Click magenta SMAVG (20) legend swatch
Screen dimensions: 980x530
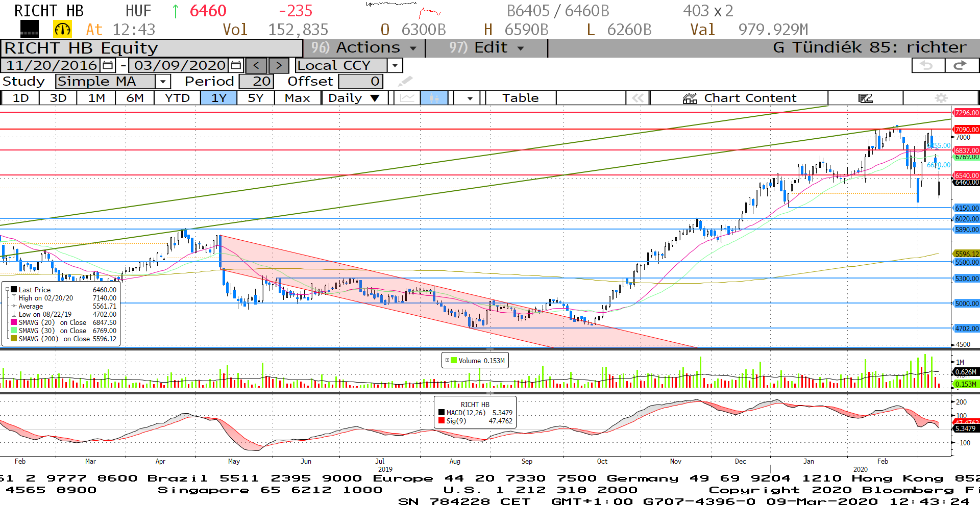click(x=14, y=322)
